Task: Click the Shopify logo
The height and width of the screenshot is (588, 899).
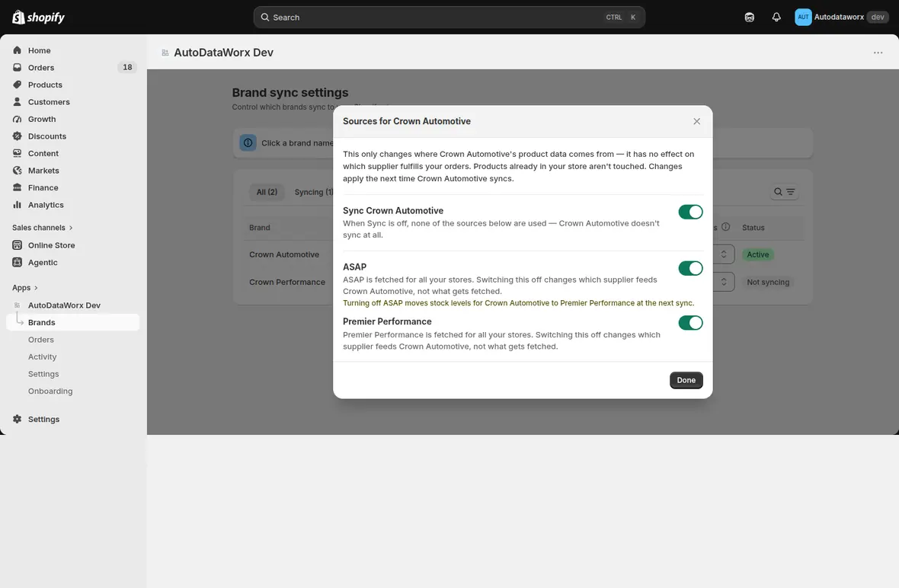Action: (38, 18)
